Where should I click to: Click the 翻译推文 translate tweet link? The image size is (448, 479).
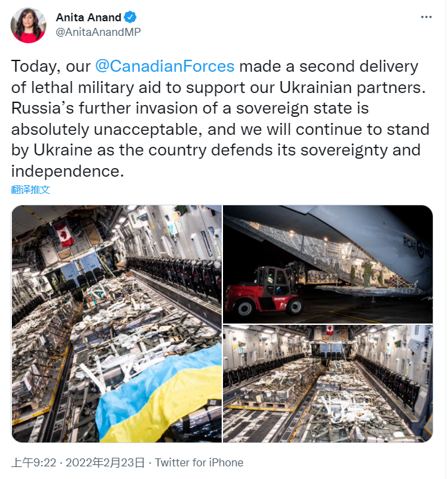31,189
